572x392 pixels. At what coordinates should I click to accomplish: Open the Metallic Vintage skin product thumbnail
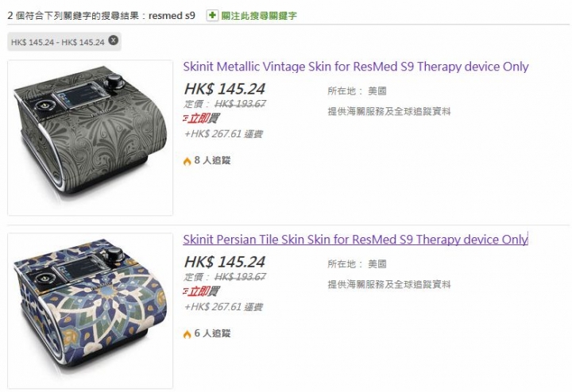[90, 138]
